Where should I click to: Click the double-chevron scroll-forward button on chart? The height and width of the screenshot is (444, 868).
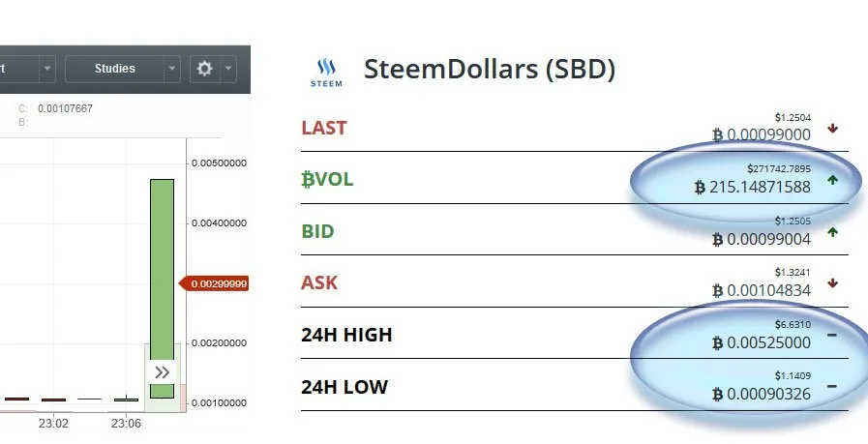pyautogui.click(x=163, y=372)
